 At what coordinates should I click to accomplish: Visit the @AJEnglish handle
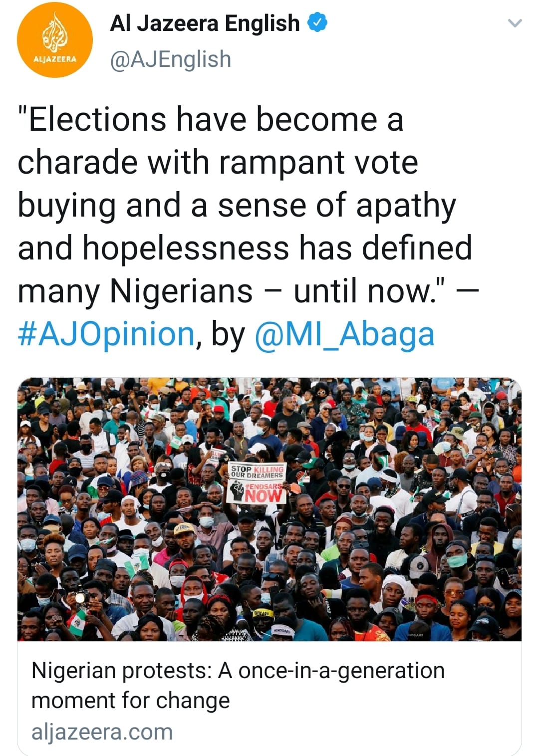(170, 59)
